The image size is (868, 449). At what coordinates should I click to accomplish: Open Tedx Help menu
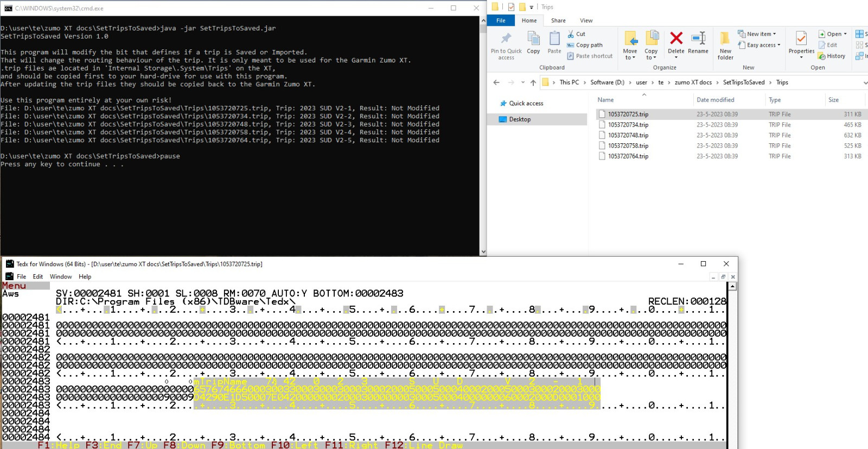[x=85, y=276]
